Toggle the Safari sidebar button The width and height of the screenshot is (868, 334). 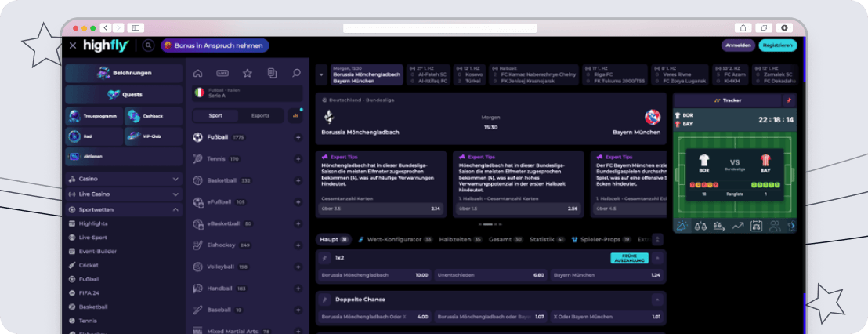[135, 27]
